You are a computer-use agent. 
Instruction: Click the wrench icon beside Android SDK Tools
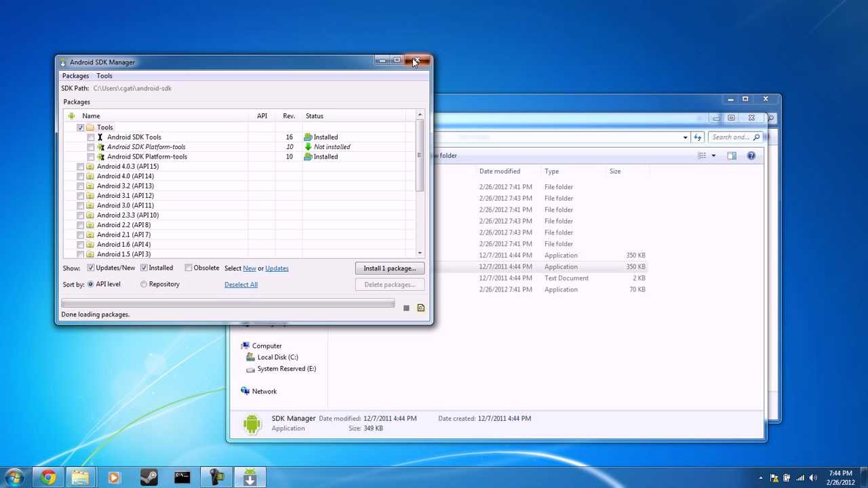[100, 137]
